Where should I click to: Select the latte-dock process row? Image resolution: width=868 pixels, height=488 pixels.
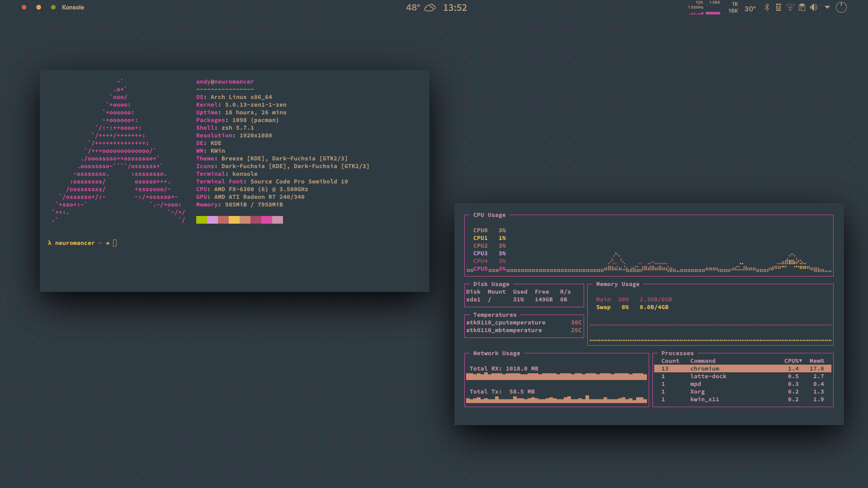[x=742, y=376]
